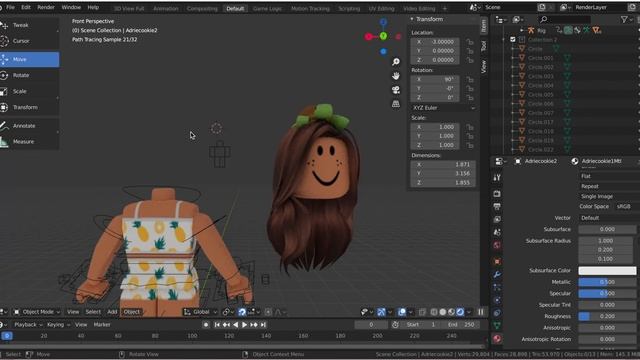Activate the Move tool

[x=29, y=59]
